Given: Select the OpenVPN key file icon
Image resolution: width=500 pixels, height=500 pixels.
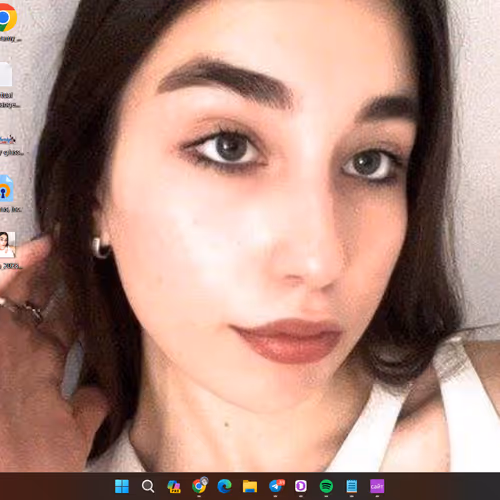Looking at the screenshot, I should (6, 188).
